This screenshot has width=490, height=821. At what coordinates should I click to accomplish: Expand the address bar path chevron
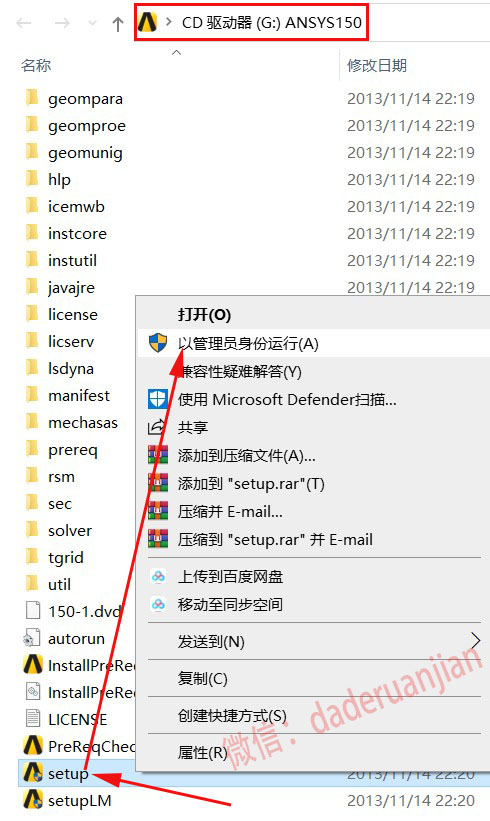169,22
